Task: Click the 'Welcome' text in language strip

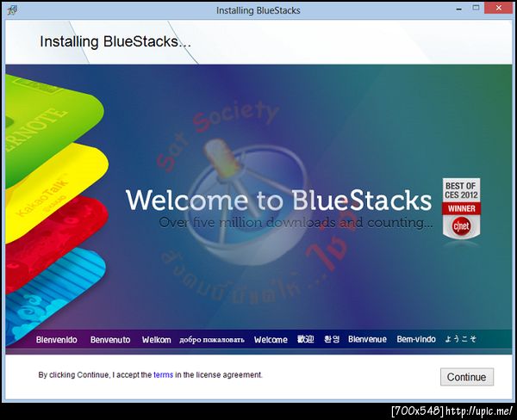Action: 271,340
